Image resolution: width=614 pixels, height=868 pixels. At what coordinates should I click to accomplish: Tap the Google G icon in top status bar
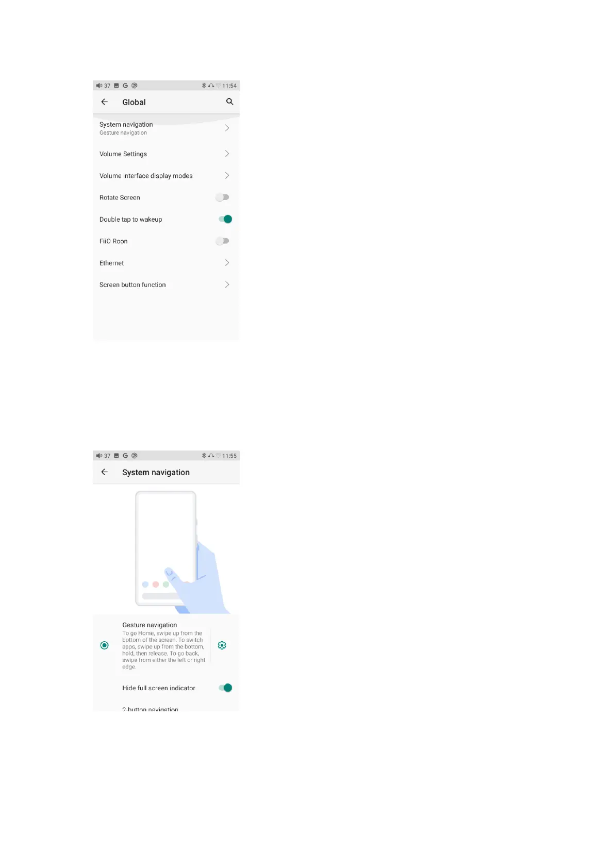(x=125, y=86)
